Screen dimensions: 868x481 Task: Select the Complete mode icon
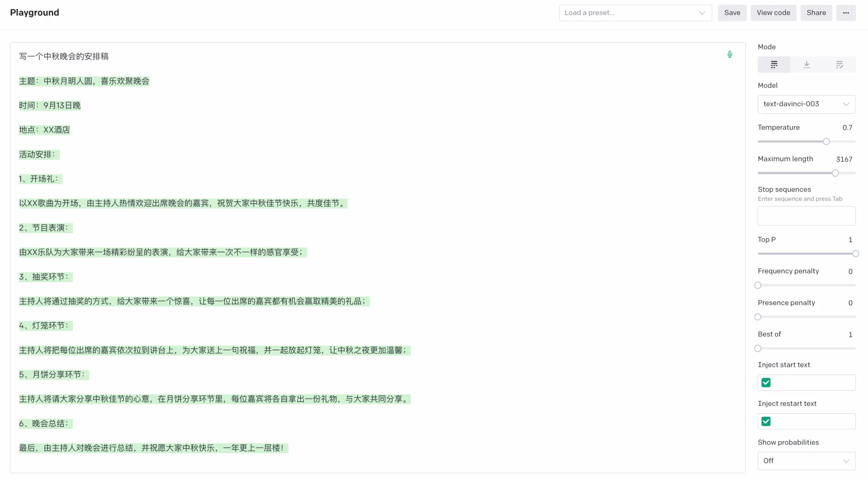click(x=774, y=65)
